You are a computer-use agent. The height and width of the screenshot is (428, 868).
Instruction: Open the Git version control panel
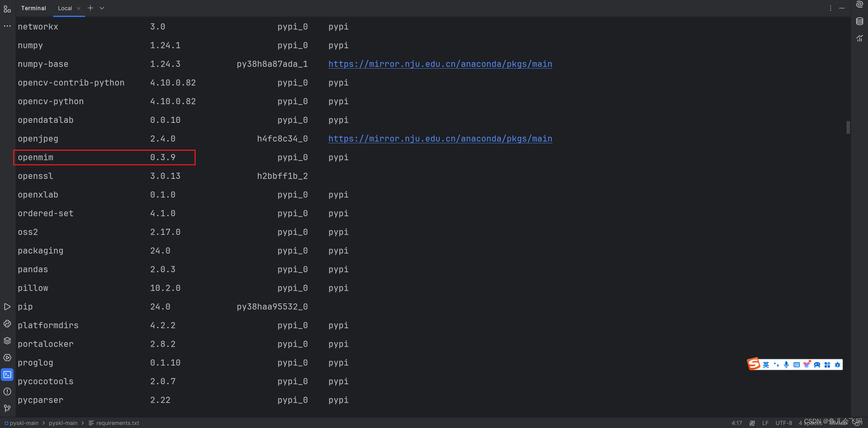click(x=7, y=408)
